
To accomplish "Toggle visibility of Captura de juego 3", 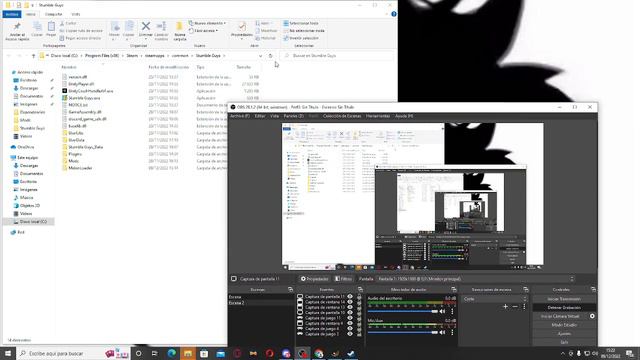I will point(350,334).
